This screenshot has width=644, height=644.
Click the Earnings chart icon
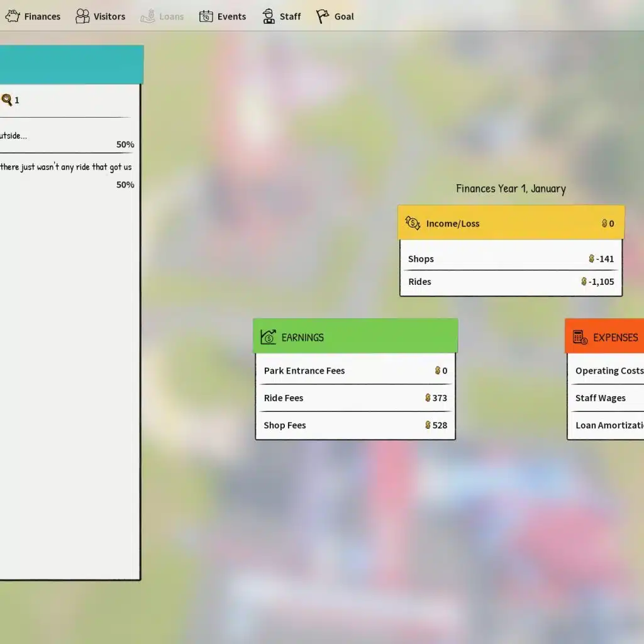(x=269, y=337)
